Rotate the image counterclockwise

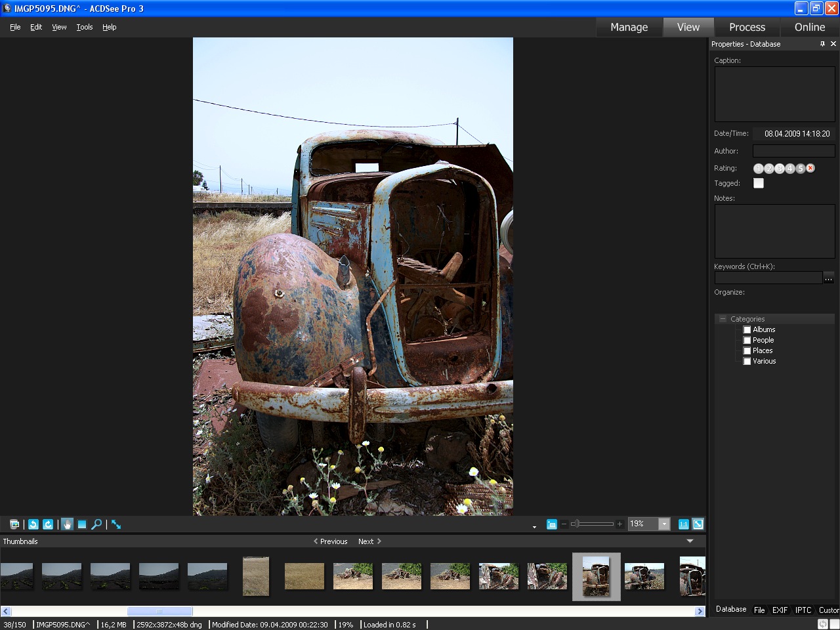coord(33,524)
